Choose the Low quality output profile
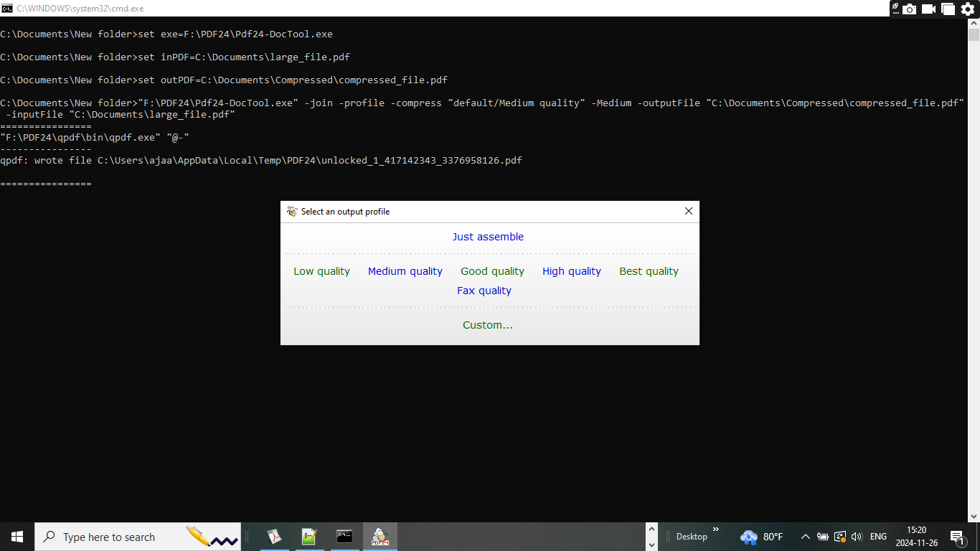Image resolution: width=980 pixels, height=551 pixels. pyautogui.click(x=321, y=271)
